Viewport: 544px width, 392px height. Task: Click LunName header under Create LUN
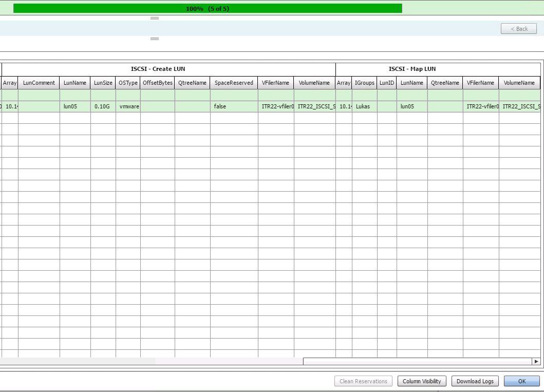coord(75,83)
